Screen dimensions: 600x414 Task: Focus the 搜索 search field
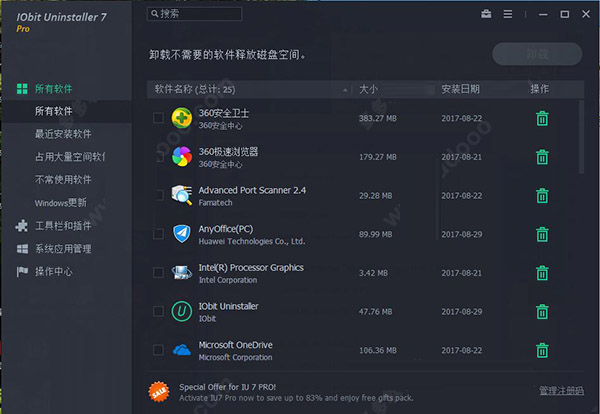click(194, 14)
